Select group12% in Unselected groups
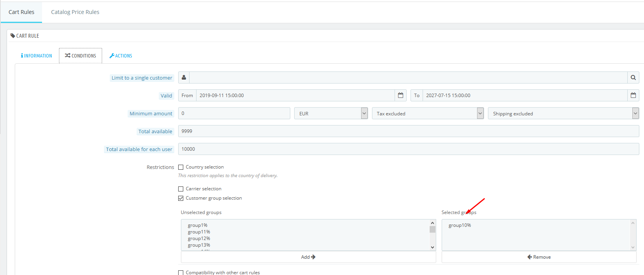The height and width of the screenshot is (275, 644). (199, 238)
